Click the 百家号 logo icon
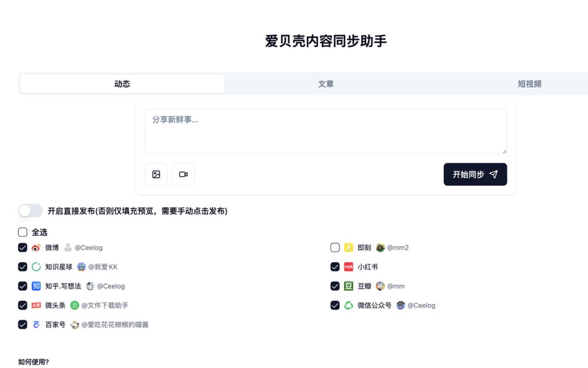 tap(36, 324)
